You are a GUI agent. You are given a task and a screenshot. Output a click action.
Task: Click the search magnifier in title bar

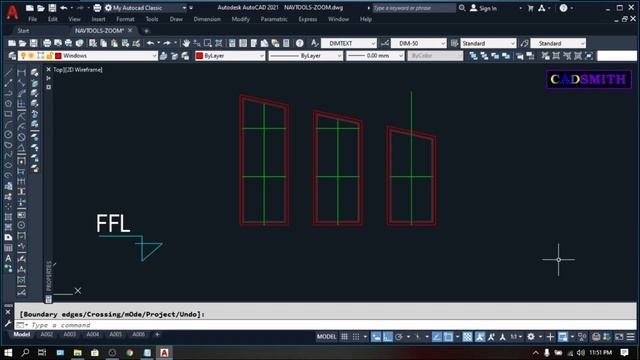(462, 8)
